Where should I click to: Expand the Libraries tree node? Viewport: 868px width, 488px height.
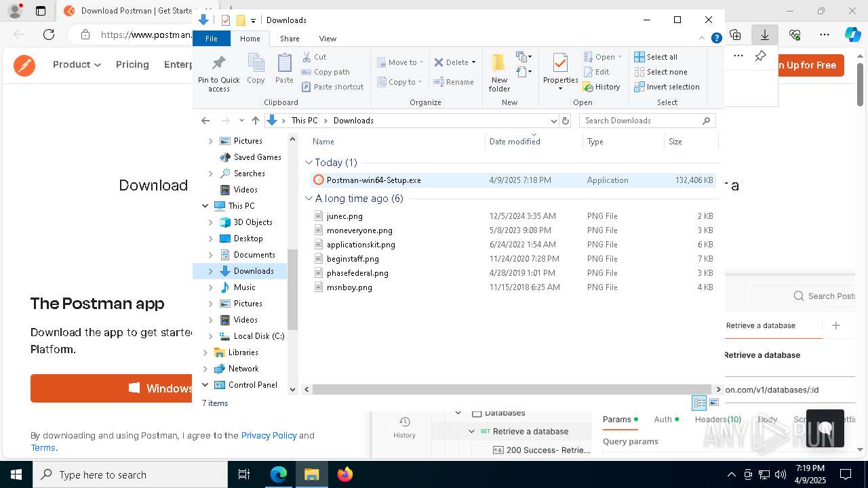click(205, 352)
